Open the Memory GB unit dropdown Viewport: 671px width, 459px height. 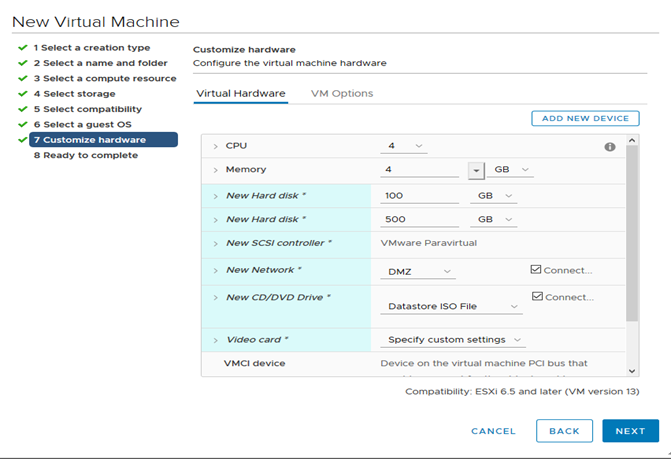pyautogui.click(x=511, y=170)
